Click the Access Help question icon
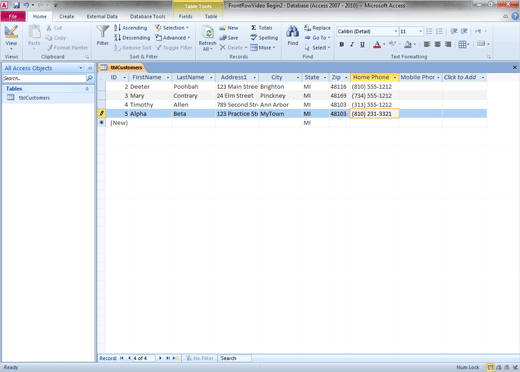The height and width of the screenshot is (372, 520). pyautogui.click(x=515, y=16)
